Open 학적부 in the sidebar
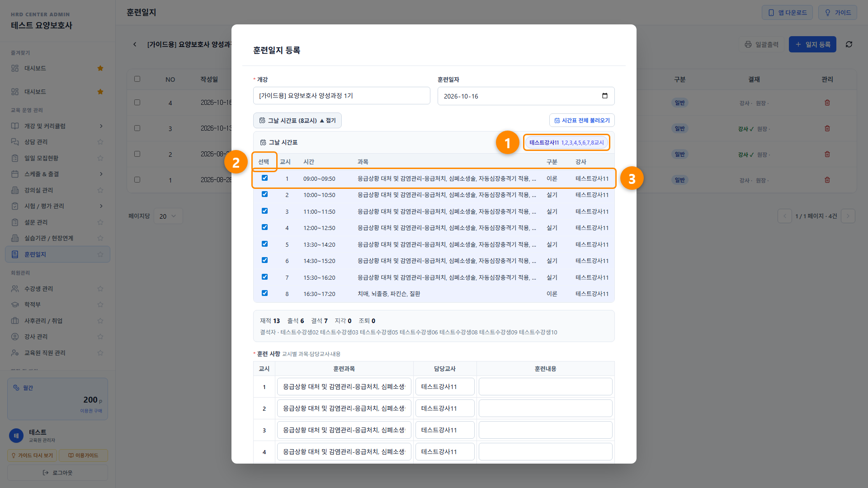868x488 pixels. pos(57,305)
